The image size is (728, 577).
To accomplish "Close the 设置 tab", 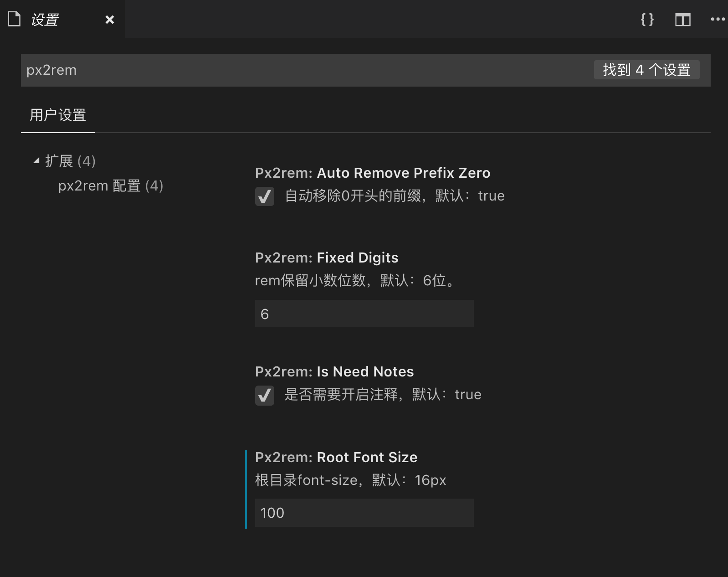I will coord(110,20).
